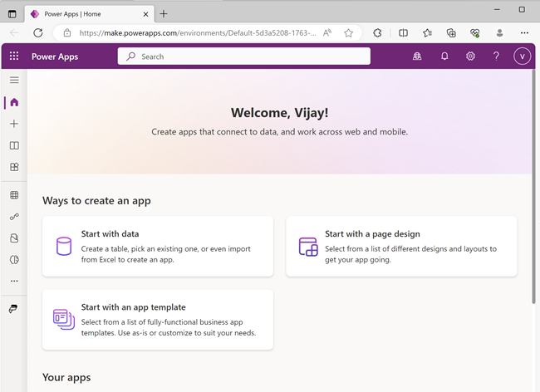Open Settings gear in Power Apps header
540x392 pixels.
tap(470, 56)
